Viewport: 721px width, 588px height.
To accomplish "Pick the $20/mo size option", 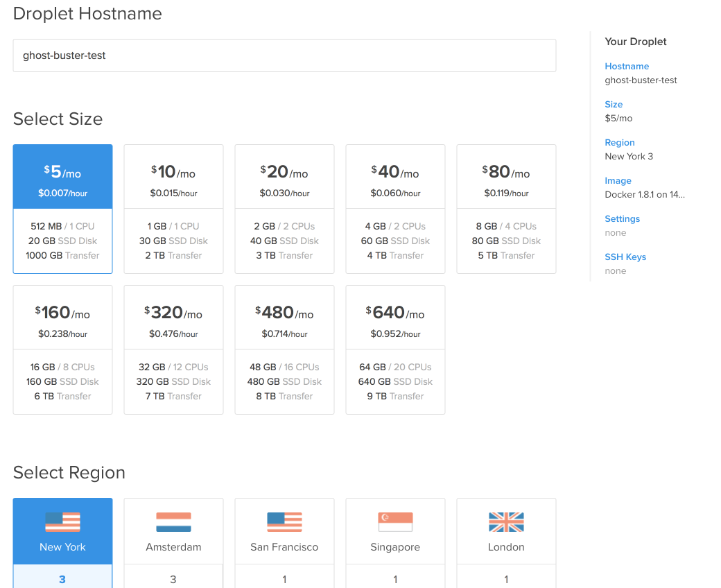I will 284,208.
